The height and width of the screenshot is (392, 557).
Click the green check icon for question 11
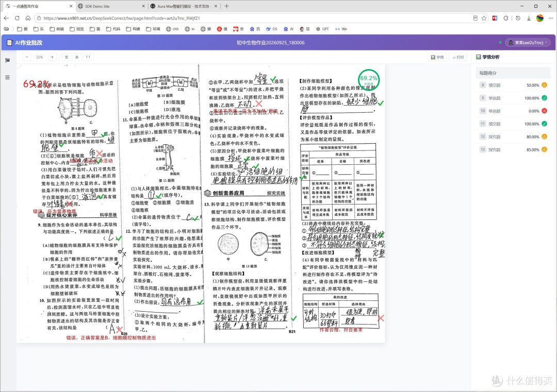click(544, 124)
